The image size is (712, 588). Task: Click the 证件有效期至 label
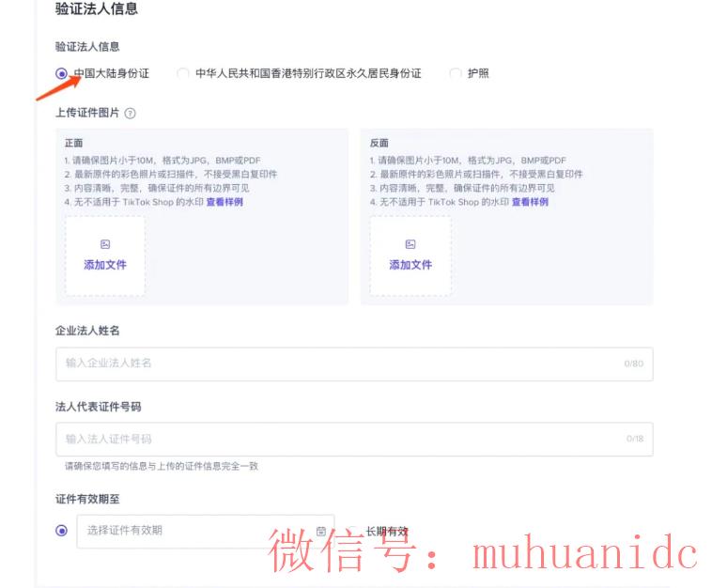(x=87, y=499)
